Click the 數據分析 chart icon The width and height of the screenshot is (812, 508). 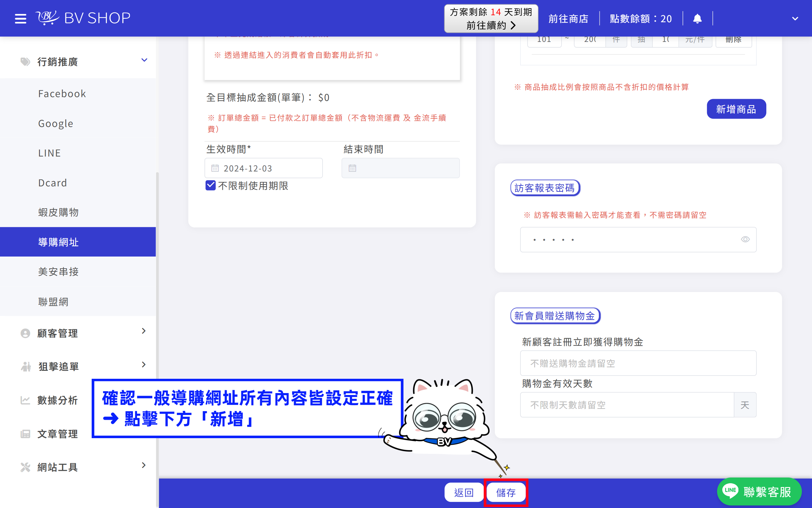click(25, 400)
